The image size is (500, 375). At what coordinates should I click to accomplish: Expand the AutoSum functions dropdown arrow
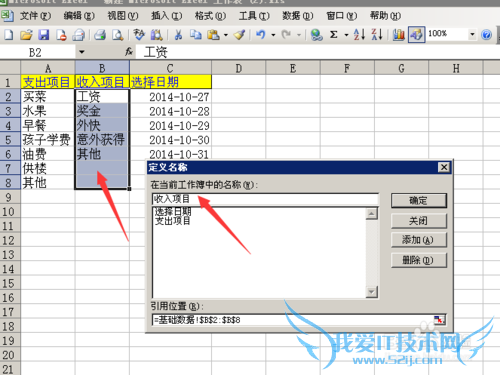(346, 35)
